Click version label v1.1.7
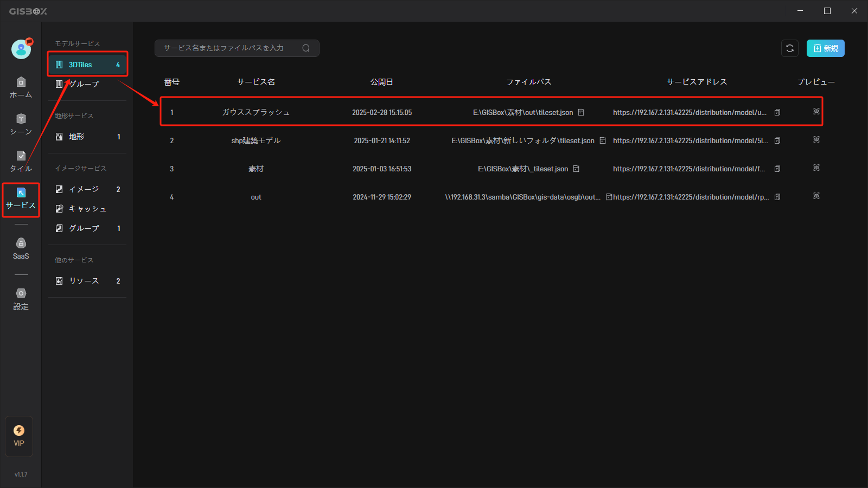Viewport: 868px width, 488px height. (21, 474)
